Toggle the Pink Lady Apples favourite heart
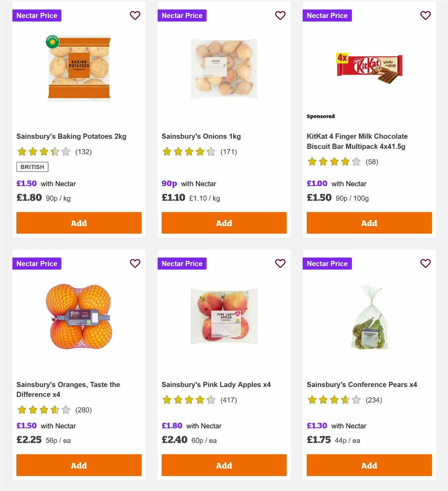448x491 pixels. [x=280, y=263]
